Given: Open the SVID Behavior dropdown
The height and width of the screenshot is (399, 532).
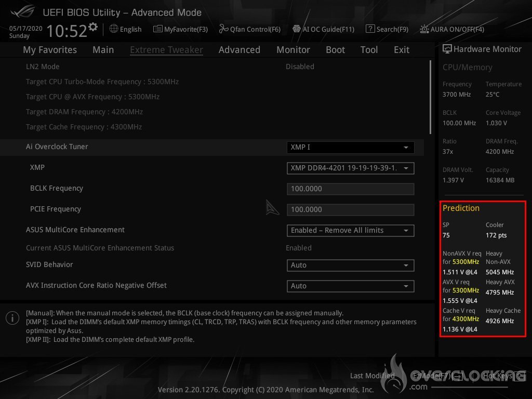Looking at the screenshot, I should tap(351, 265).
